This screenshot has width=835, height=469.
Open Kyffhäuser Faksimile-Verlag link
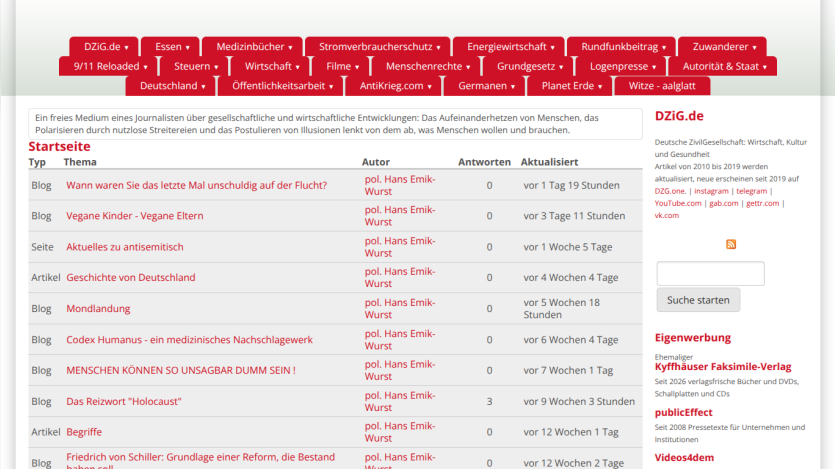pyautogui.click(x=723, y=367)
